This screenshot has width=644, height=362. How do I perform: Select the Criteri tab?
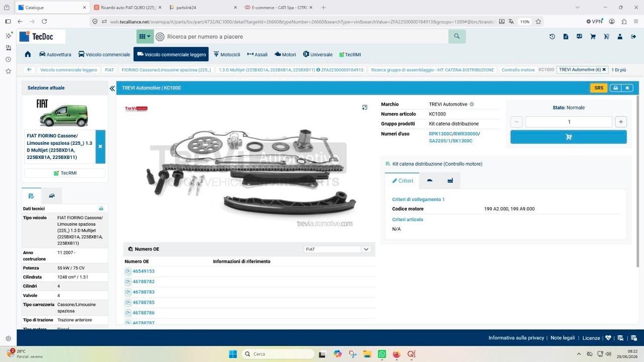[x=402, y=180]
